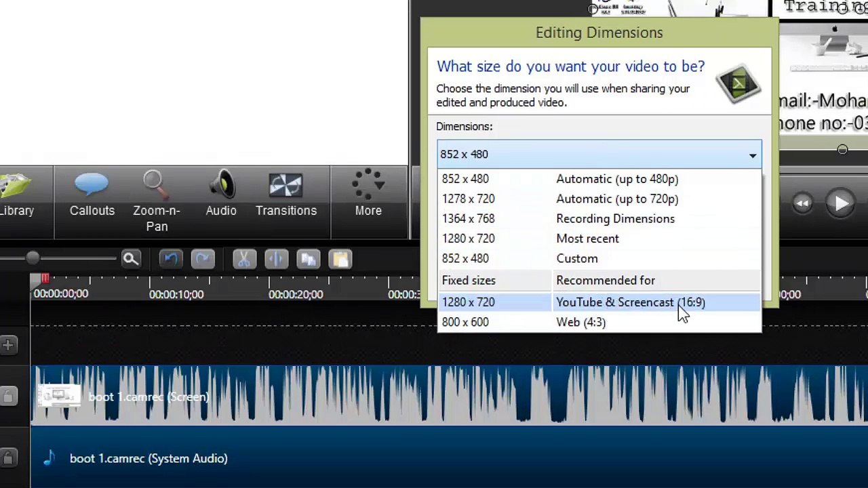The width and height of the screenshot is (868, 488).
Task: Click the music note icon on audio track
Action: (x=49, y=457)
